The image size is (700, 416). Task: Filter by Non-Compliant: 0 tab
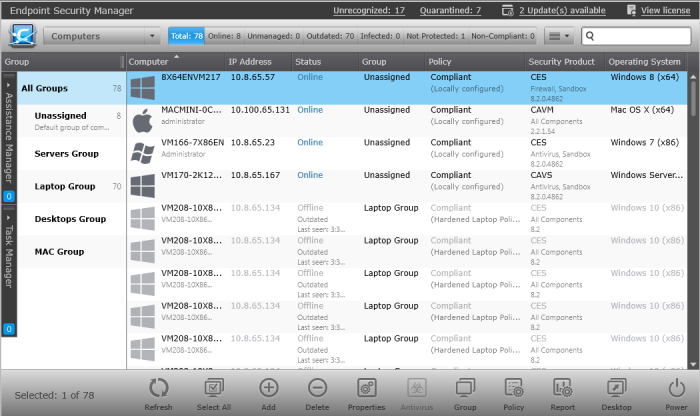[x=503, y=36]
